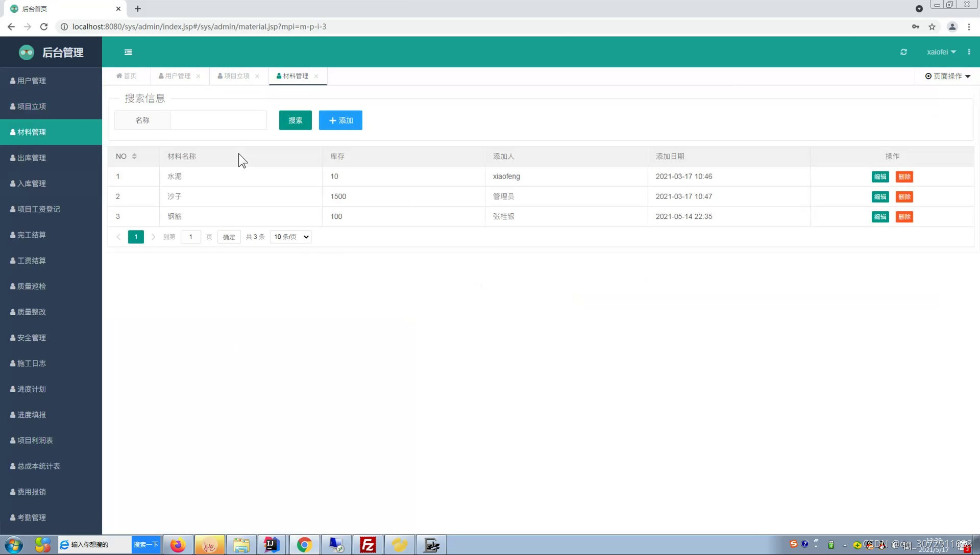The height and width of the screenshot is (555, 980).
Task: Click the address bar URL
Action: click(199, 27)
